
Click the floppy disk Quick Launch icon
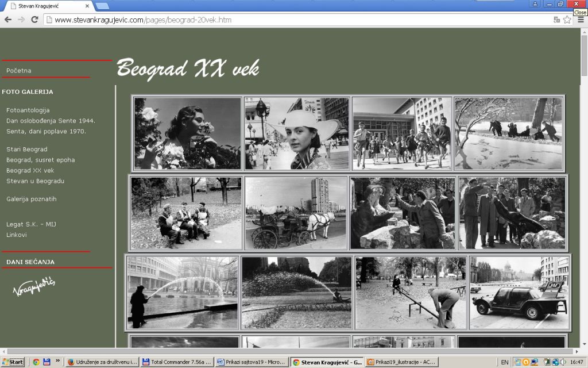tap(47, 362)
